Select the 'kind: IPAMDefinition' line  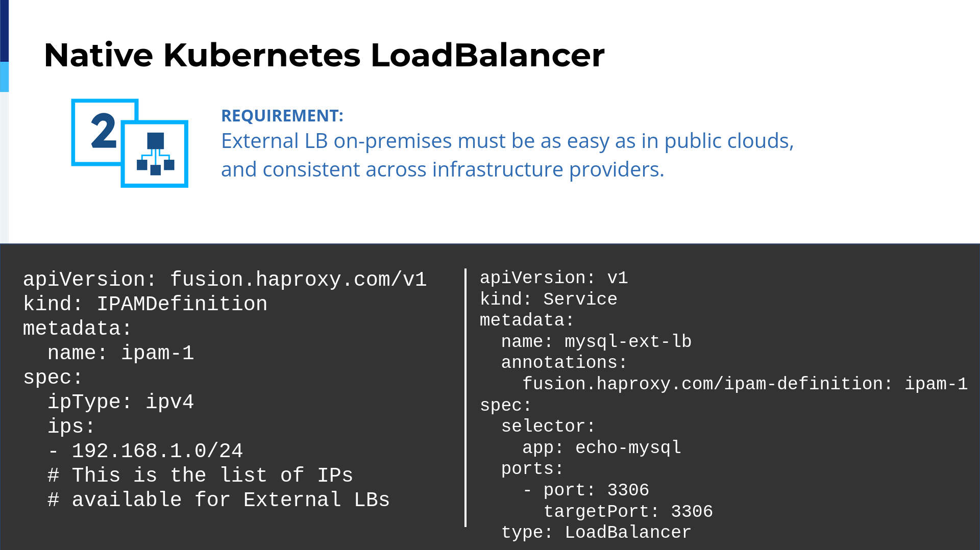point(145,304)
